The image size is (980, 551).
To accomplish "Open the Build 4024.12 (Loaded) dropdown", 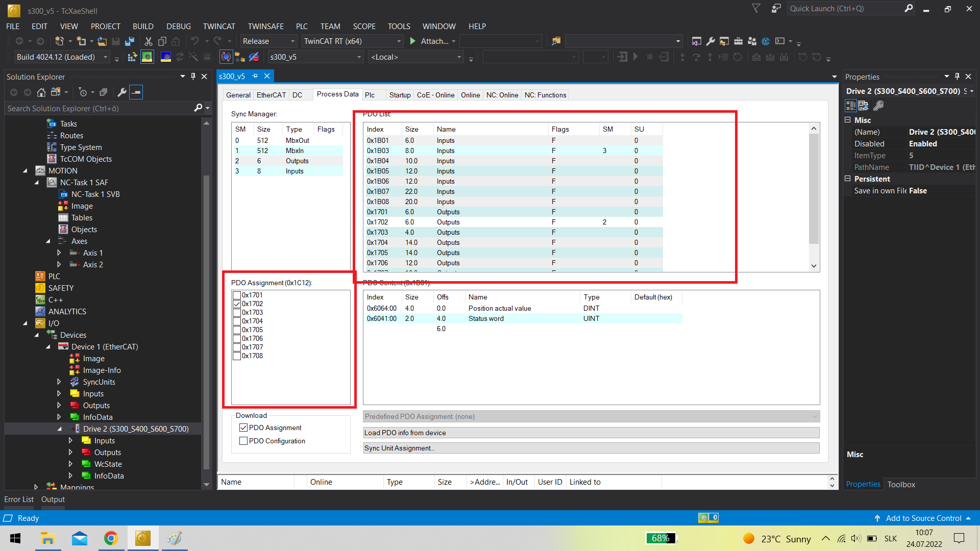I will 61,57.
